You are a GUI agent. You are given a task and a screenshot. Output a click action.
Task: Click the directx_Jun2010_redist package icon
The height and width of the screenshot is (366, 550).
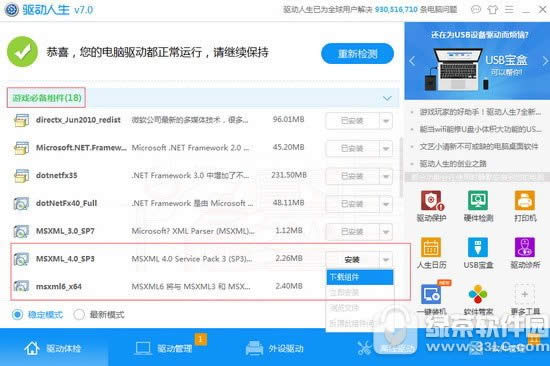pos(21,120)
